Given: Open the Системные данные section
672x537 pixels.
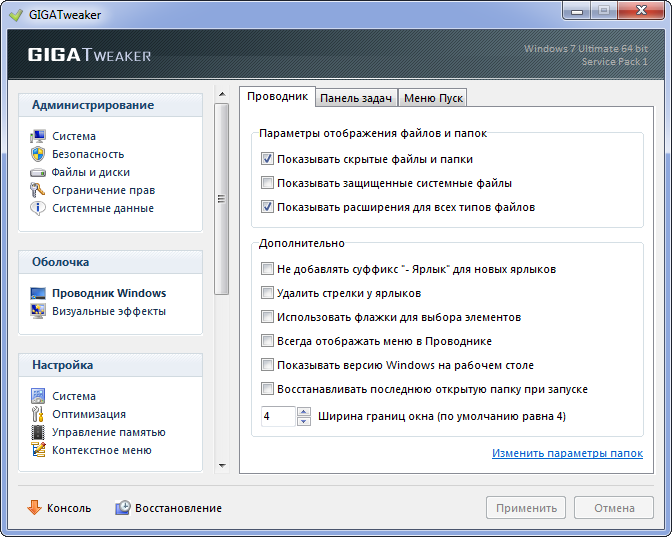Looking at the screenshot, I should [x=103, y=208].
